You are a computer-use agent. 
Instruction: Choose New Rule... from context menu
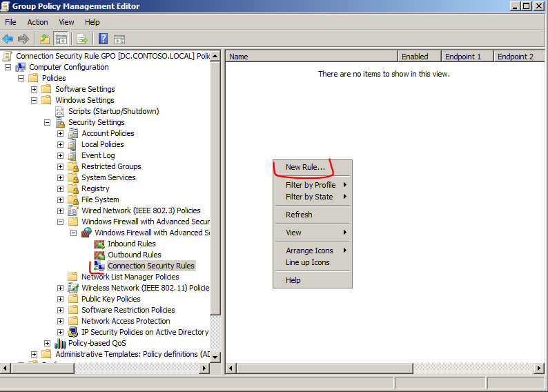click(x=313, y=167)
